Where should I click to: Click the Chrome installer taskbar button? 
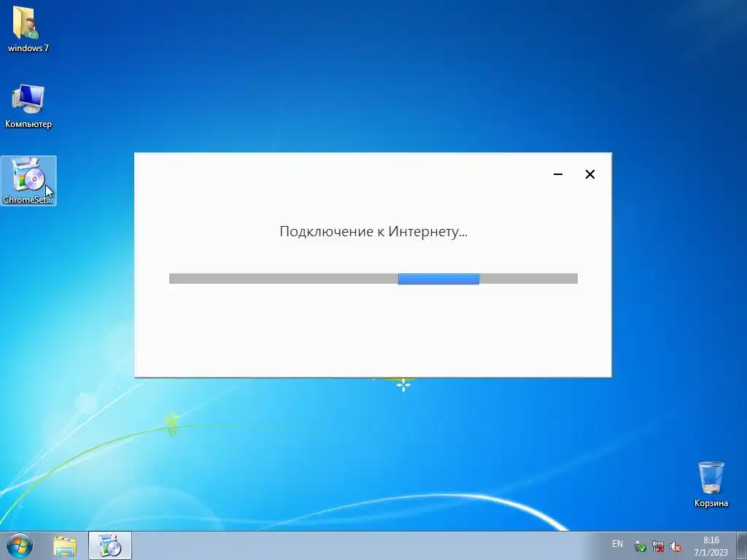pyautogui.click(x=109, y=545)
